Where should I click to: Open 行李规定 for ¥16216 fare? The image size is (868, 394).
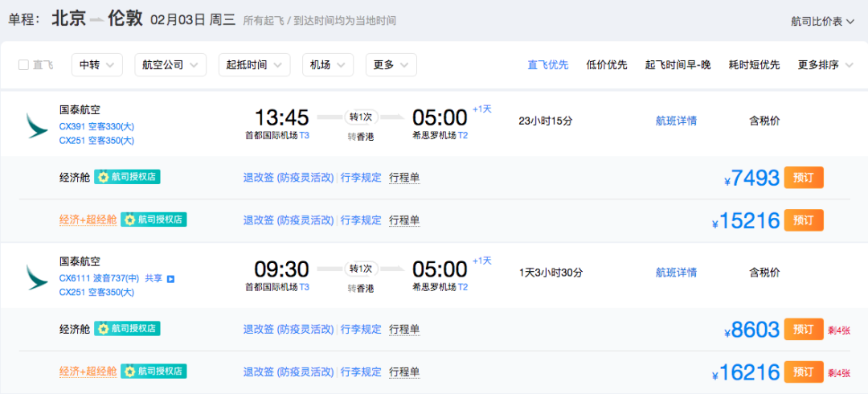(361, 371)
